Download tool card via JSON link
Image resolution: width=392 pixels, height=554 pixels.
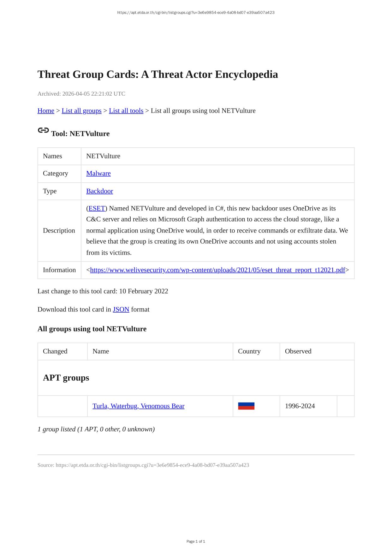[121, 309]
